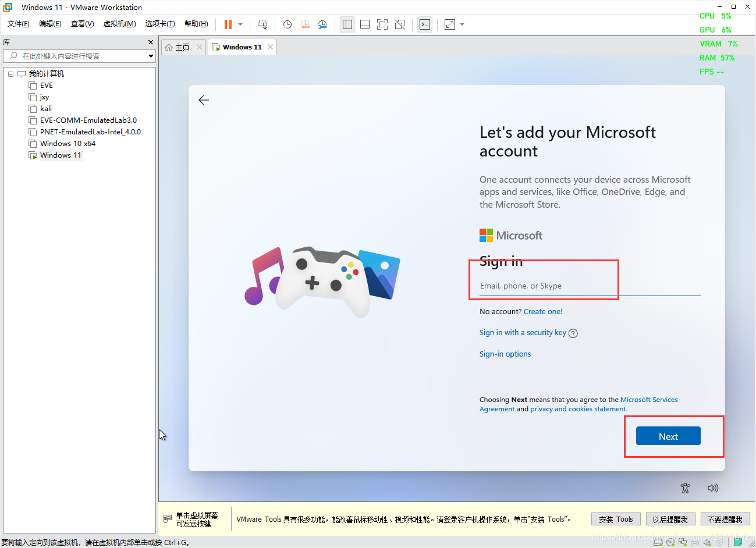
Task: Click the 安装 Tools button
Action: [616, 519]
